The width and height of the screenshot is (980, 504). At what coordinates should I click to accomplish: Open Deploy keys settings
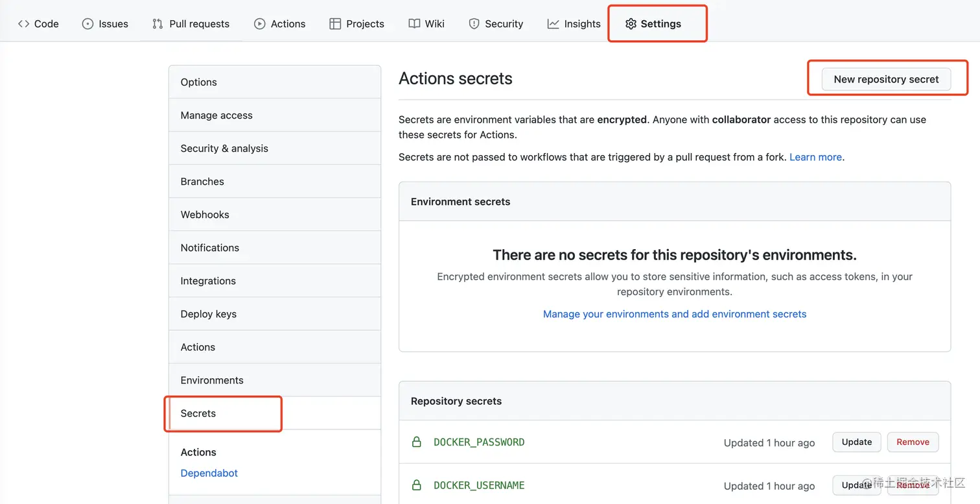208,314
